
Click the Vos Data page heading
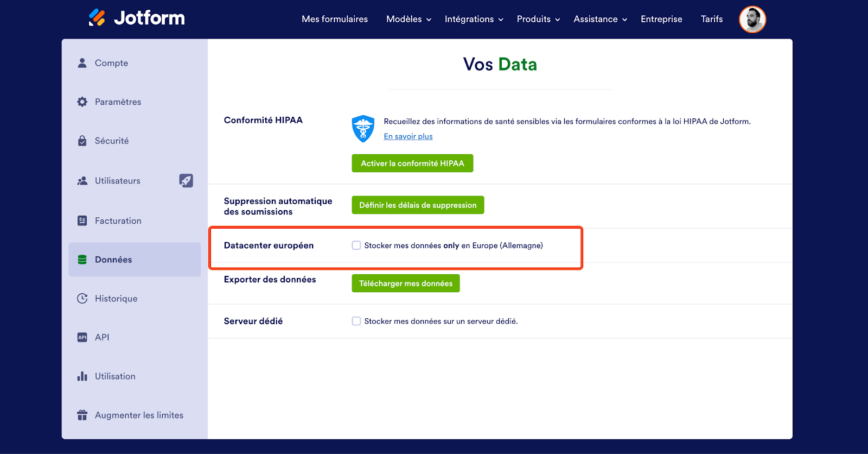(x=500, y=64)
